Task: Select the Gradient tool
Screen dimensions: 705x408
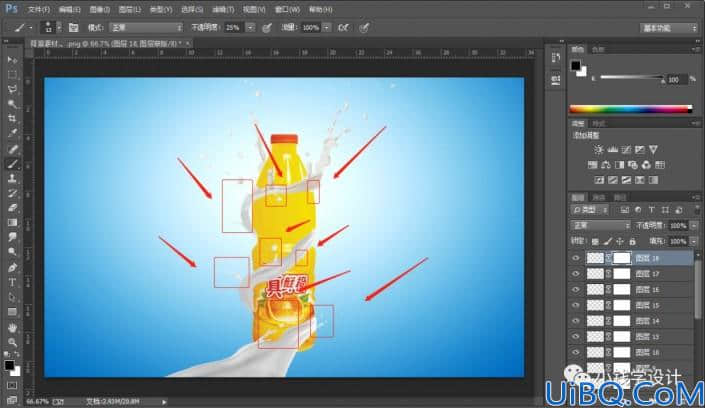Action: 12,223
